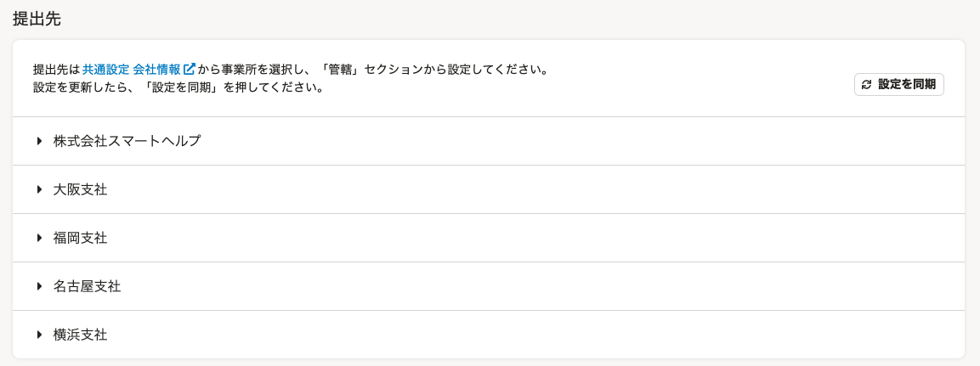This screenshot has width=980, height=366.
Task: Select the 名古屋支社 row text
Action: click(x=88, y=287)
